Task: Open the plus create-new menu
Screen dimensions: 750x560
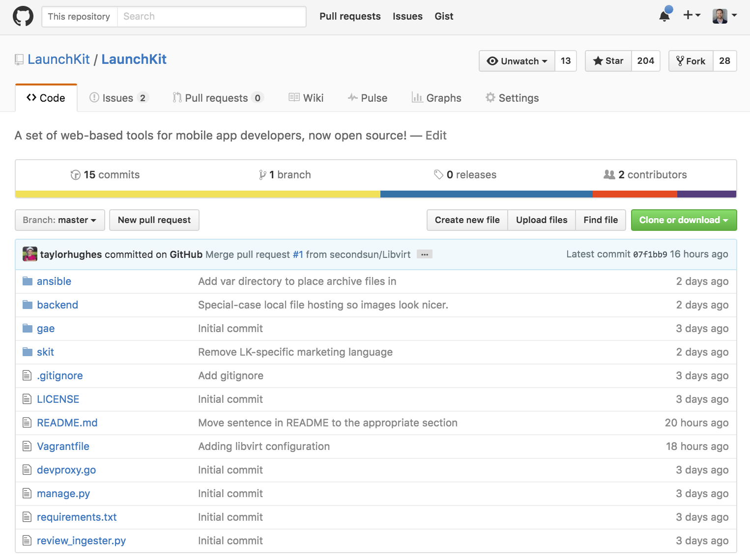Action: (692, 15)
